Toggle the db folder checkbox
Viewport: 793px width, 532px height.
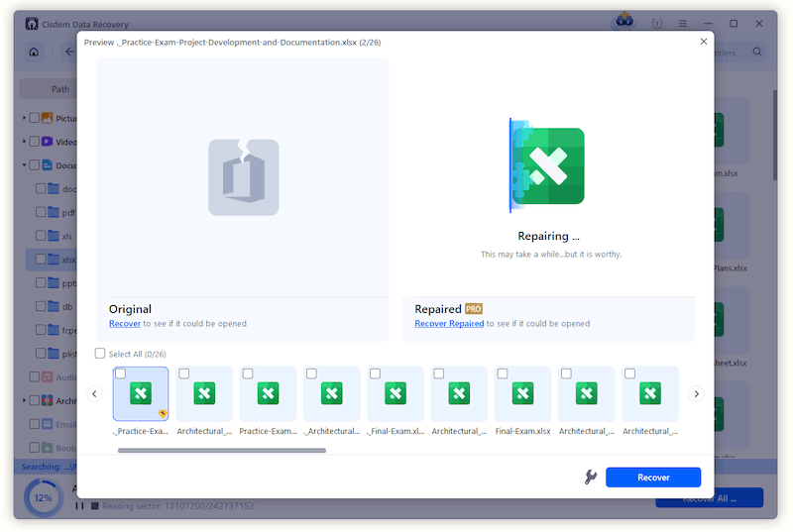tap(41, 306)
